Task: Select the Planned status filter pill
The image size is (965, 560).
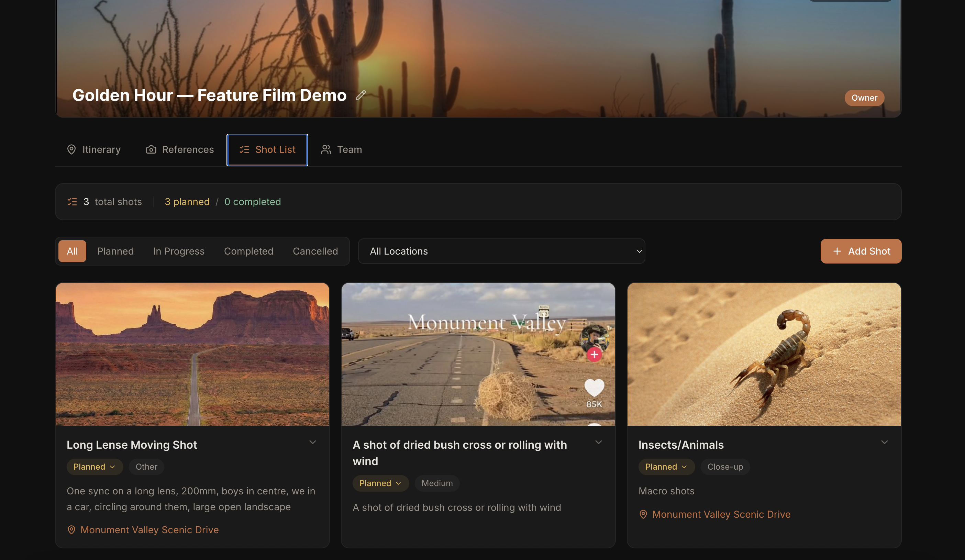Action: tap(115, 251)
